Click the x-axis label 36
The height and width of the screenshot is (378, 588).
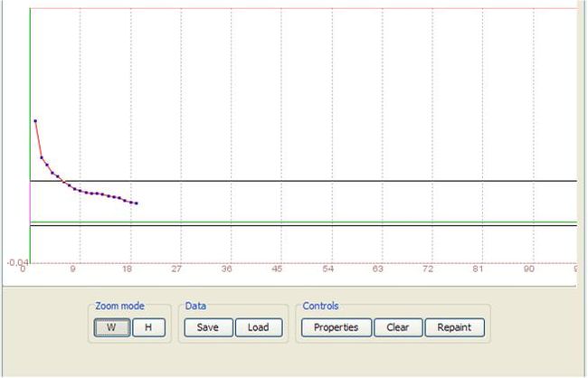pos(226,269)
